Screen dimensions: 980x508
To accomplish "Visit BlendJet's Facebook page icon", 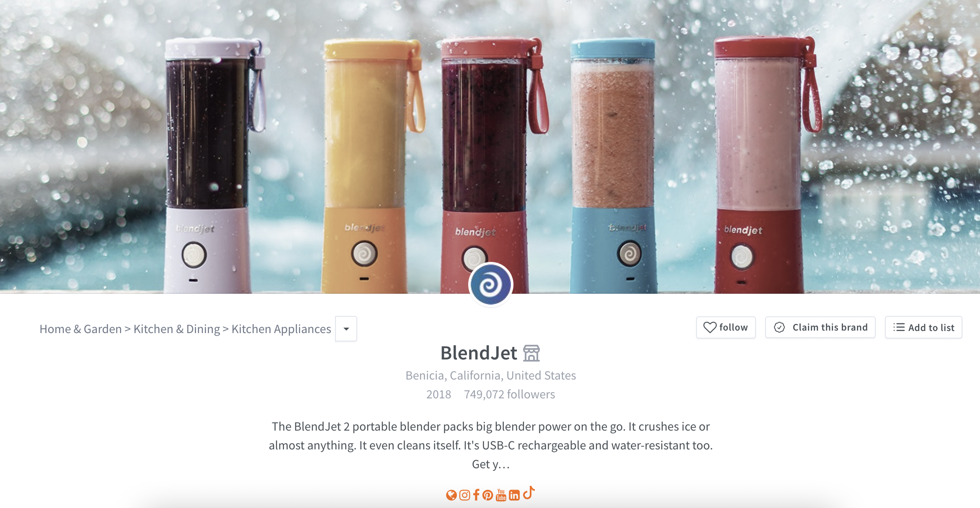I will click(x=476, y=495).
